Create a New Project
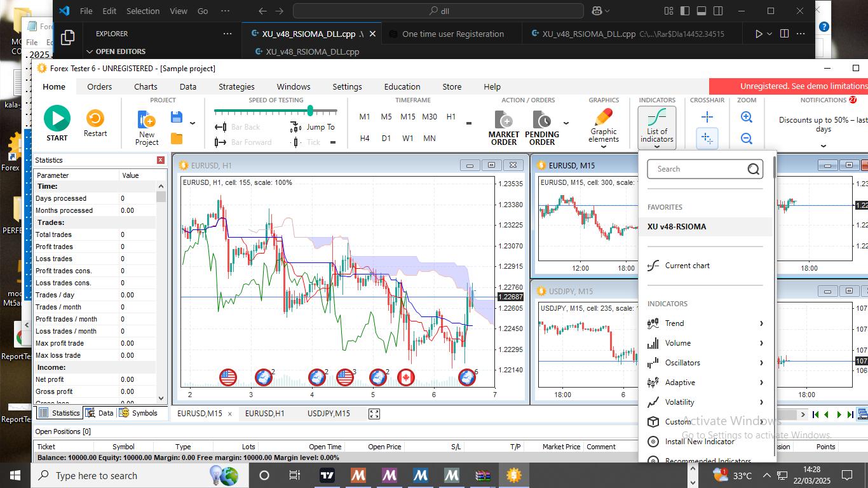This screenshot has height=488, width=868. click(x=147, y=128)
